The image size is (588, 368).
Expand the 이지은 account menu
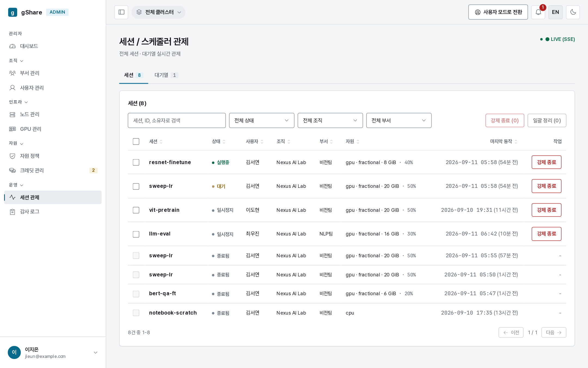[53, 352]
